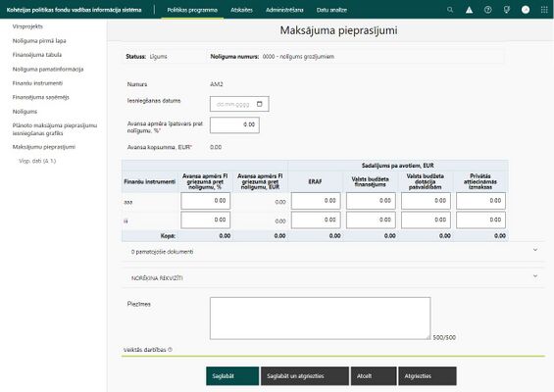Open the user profile avatar

click(x=526, y=10)
